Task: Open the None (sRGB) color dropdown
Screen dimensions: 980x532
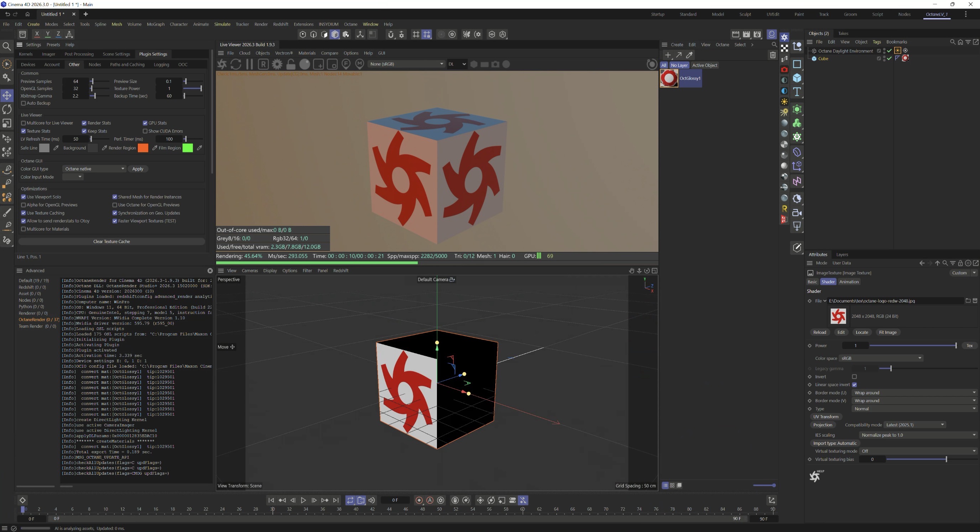Action: (x=406, y=64)
